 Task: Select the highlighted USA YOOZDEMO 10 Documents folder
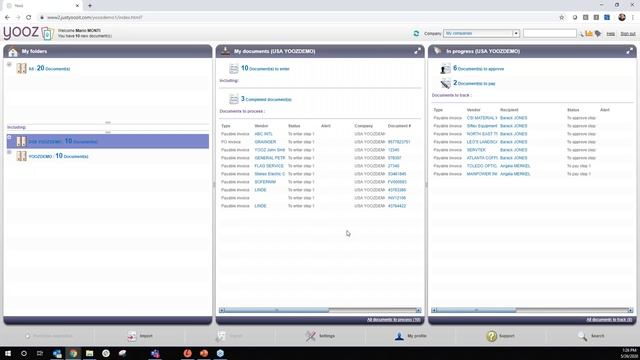108,141
